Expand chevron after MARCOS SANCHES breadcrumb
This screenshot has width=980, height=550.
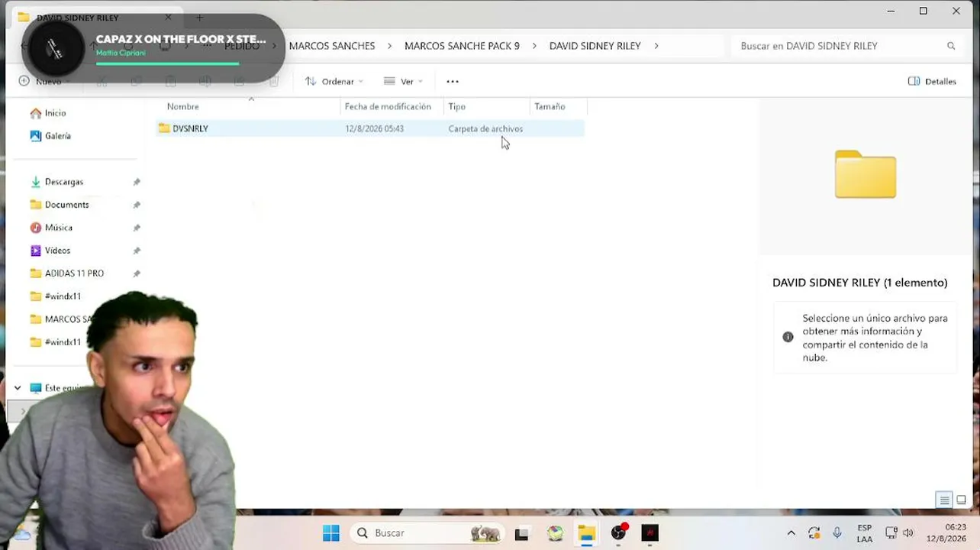[x=389, y=46]
